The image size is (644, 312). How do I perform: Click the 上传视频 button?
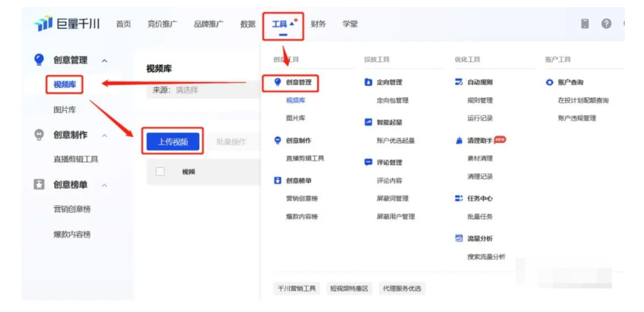[173, 142]
